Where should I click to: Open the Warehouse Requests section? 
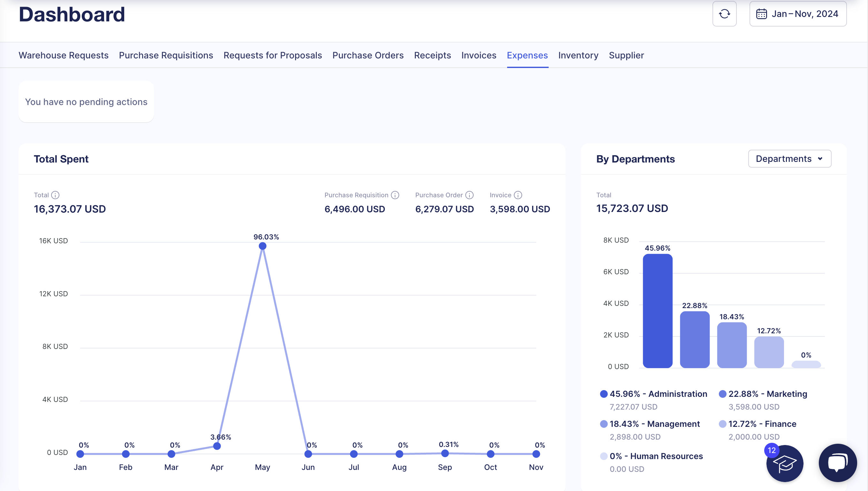[63, 55]
